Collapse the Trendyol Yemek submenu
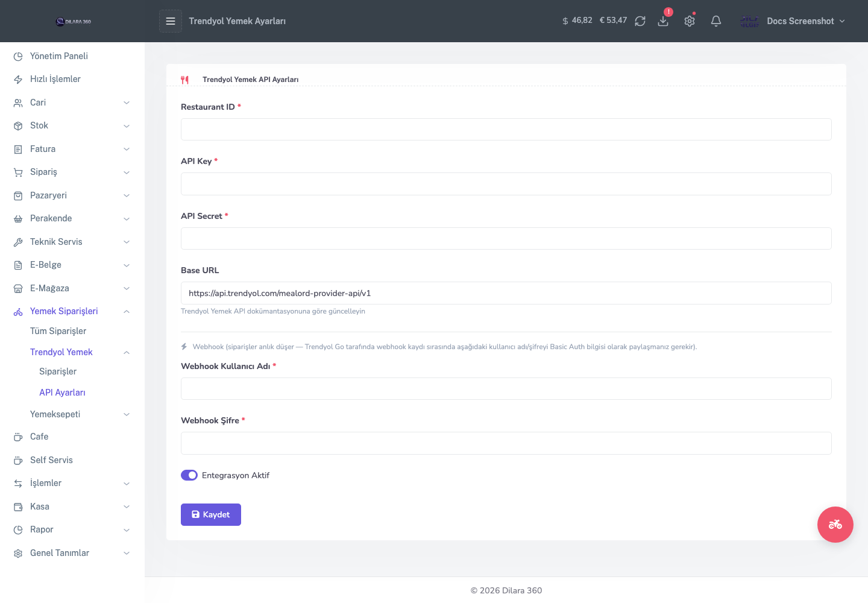The width and height of the screenshot is (868, 603). [x=80, y=352]
